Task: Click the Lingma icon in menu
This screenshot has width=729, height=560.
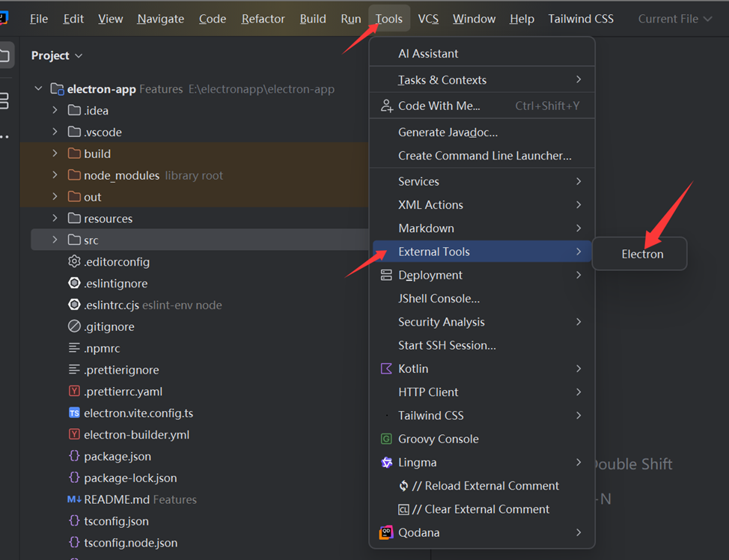Action: (x=386, y=463)
